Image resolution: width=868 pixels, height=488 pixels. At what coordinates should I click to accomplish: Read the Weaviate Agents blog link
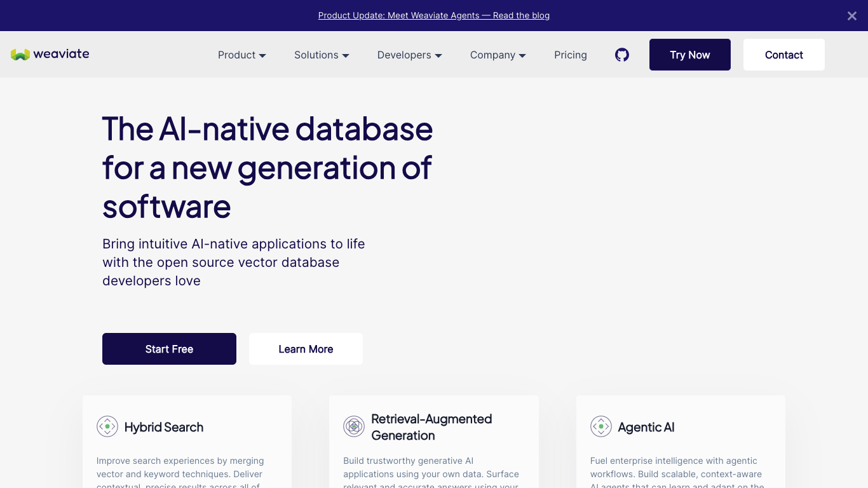(x=433, y=15)
